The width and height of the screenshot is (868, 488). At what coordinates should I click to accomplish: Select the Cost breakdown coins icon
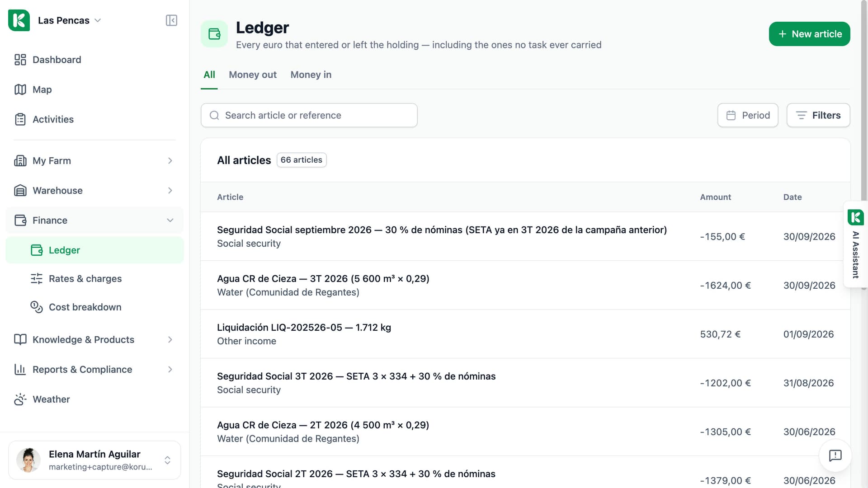(x=37, y=307)
